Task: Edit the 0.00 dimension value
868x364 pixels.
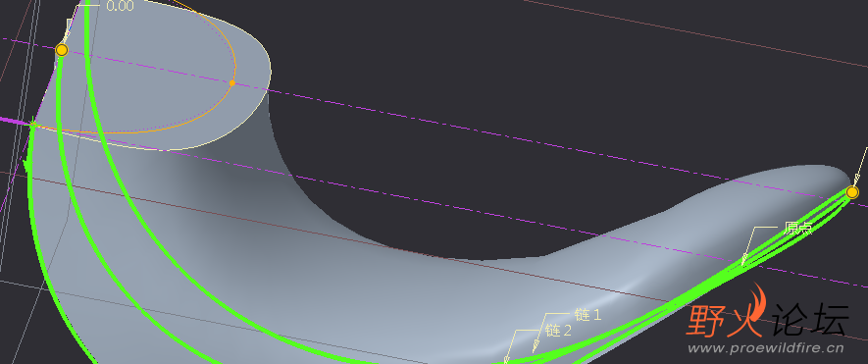Action: 120,6
